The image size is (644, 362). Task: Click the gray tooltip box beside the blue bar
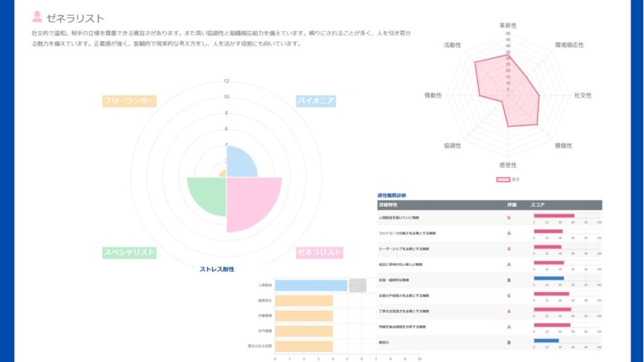[x=358, y=286]
